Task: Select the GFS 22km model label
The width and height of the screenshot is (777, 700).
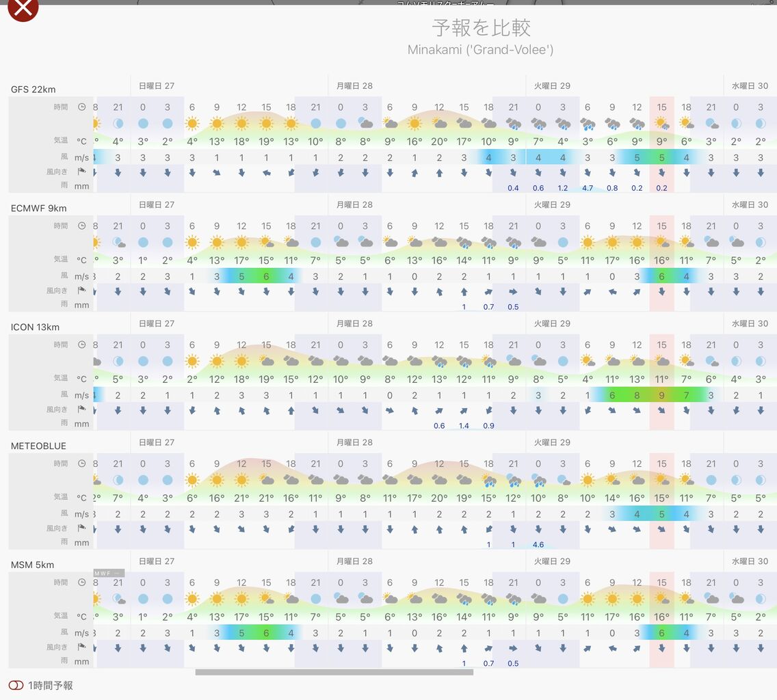Action: [x=34, y=89]
